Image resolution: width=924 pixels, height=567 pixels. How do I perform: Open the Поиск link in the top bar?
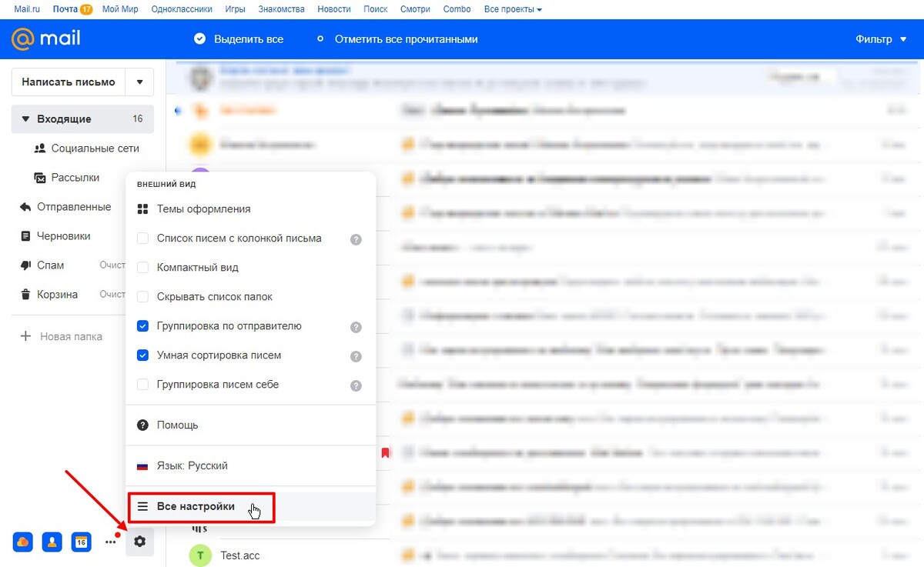(376, 9)
